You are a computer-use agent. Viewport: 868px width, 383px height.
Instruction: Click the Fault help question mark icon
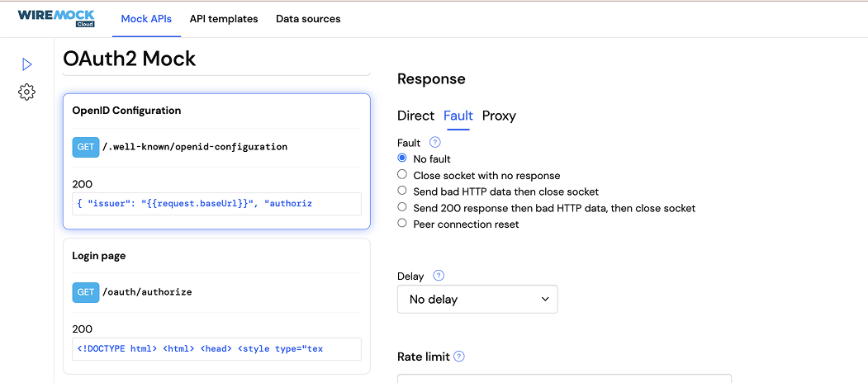[434, 143]
